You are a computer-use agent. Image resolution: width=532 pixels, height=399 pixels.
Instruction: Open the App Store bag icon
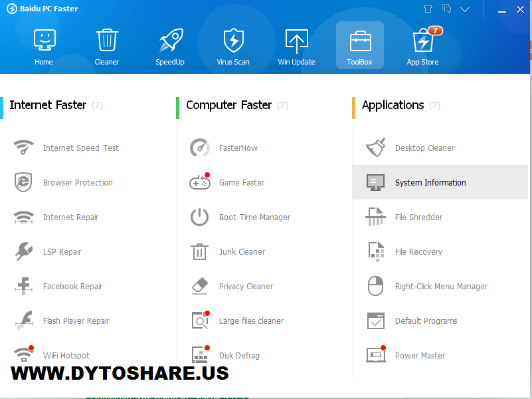(x=424, y=39)
